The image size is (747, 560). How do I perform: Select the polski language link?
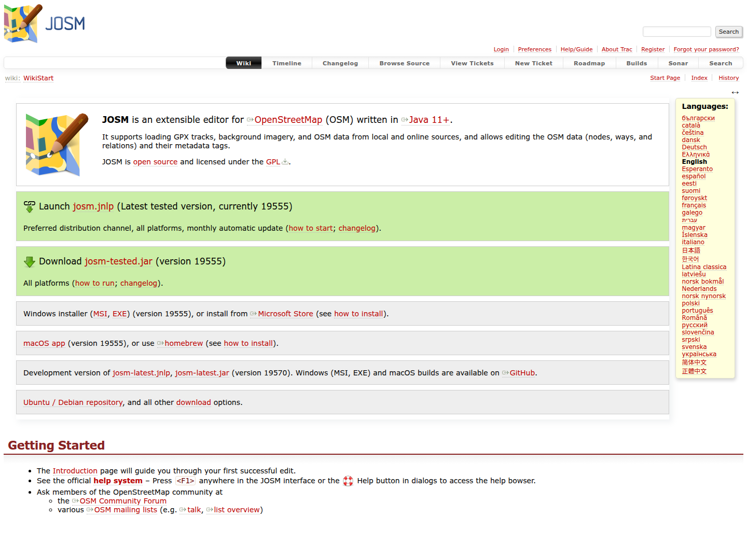coord(690,303)
